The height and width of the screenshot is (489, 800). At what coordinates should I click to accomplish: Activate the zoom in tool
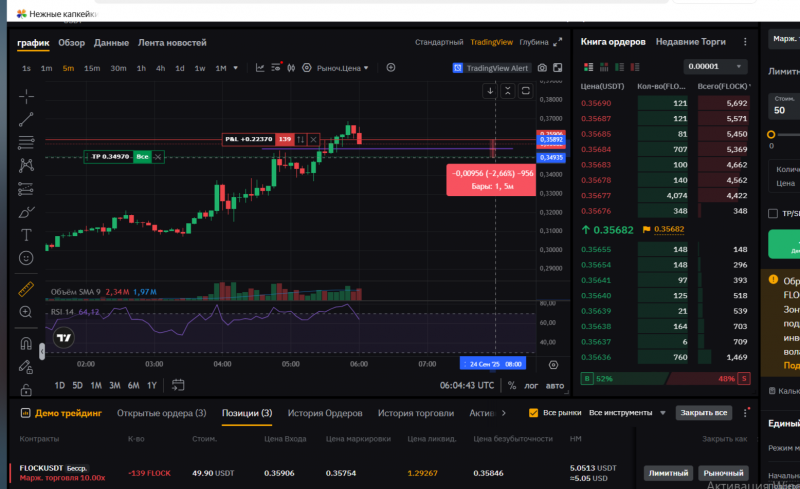pos(27,312)
